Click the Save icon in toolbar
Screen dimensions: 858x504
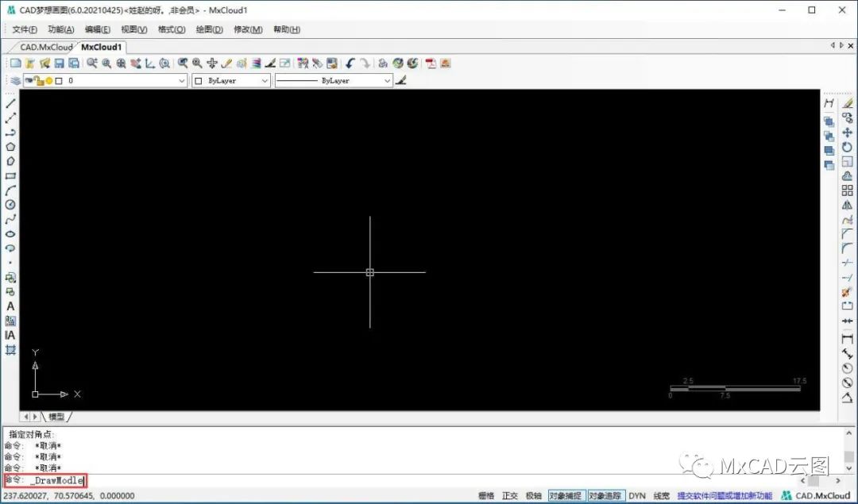59,63
